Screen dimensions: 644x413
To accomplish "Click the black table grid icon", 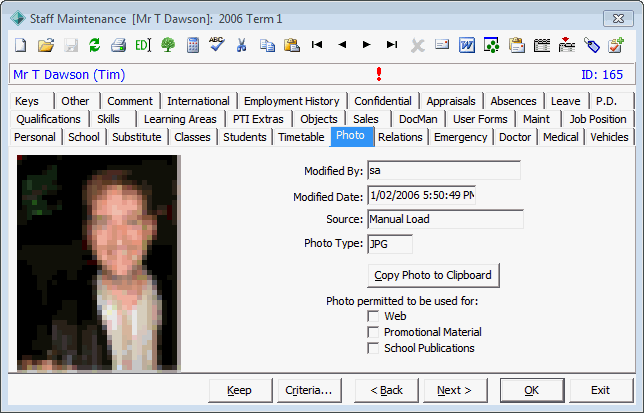I will [x=542, y=45].
